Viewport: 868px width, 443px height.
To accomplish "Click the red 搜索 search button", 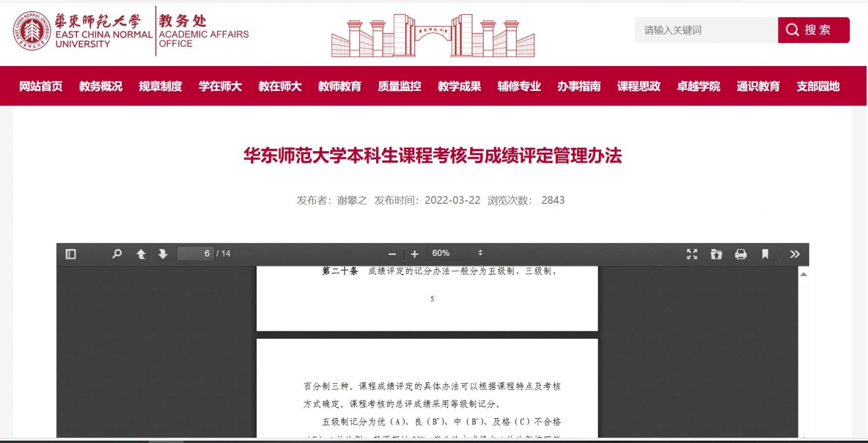I will [814, 30].
